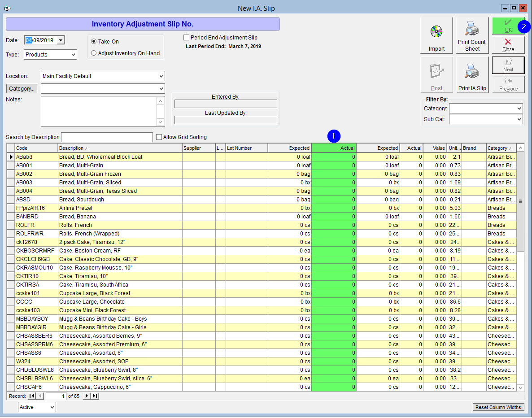Screen dimensions: 532x418
Task: Click green Actual cell for AB001 row
Action: tap(334, 165)
